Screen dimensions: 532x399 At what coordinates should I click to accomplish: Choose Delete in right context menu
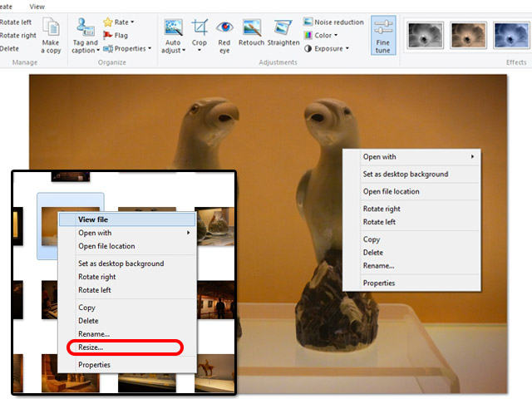pos(373,253)
